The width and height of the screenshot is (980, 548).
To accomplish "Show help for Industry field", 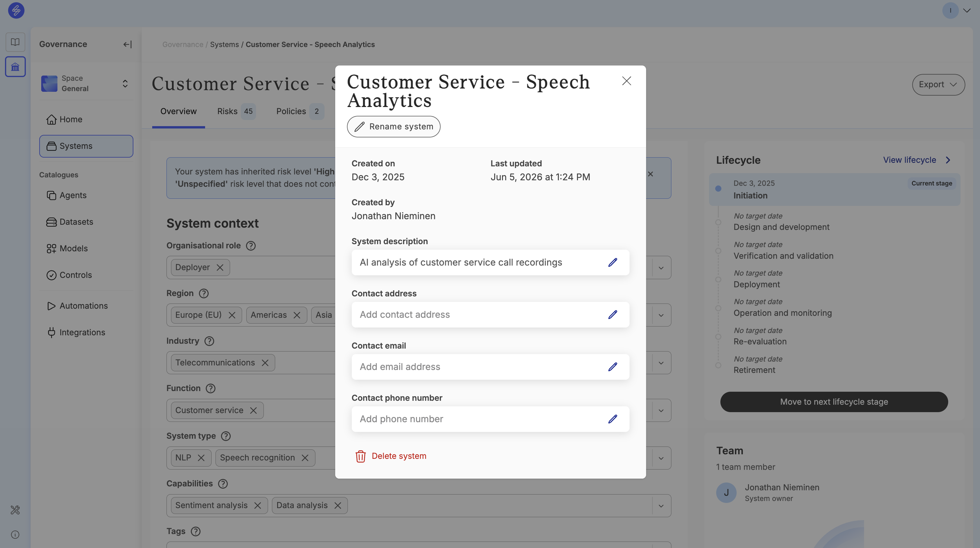I will [209, 341].
